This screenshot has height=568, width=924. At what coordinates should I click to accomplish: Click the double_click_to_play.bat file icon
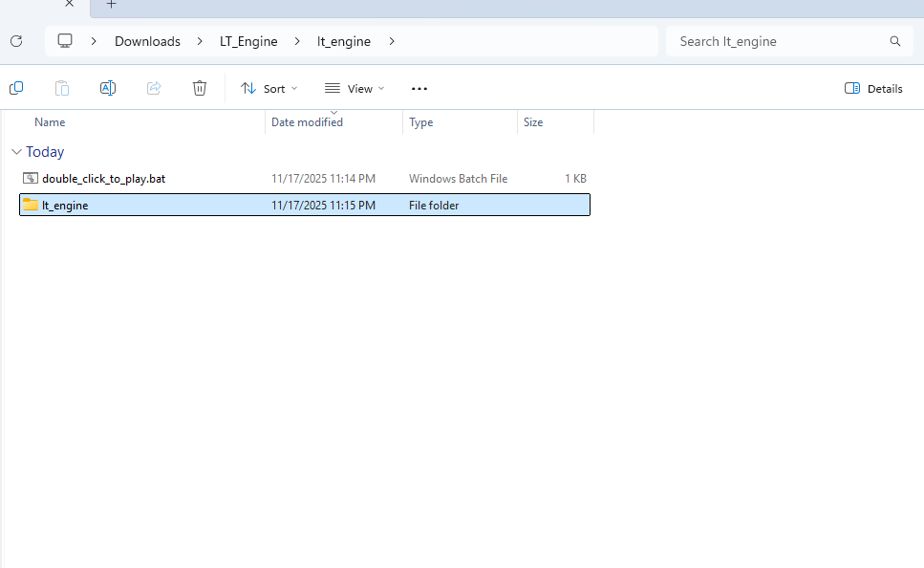(30, 178)
